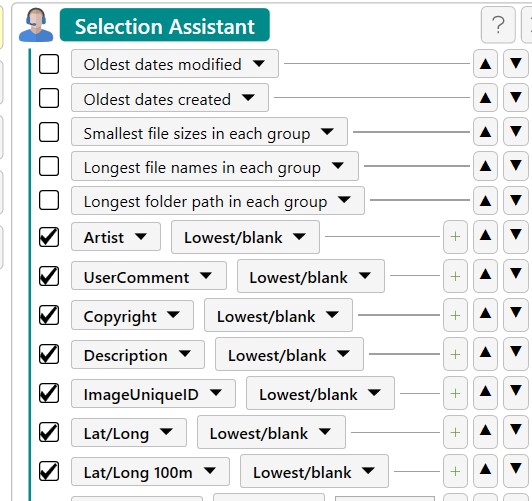This screenshot has height=501, width=532.
Task: Move UserComment rule down
Action: pyautogui.click(x=516, y=276)
